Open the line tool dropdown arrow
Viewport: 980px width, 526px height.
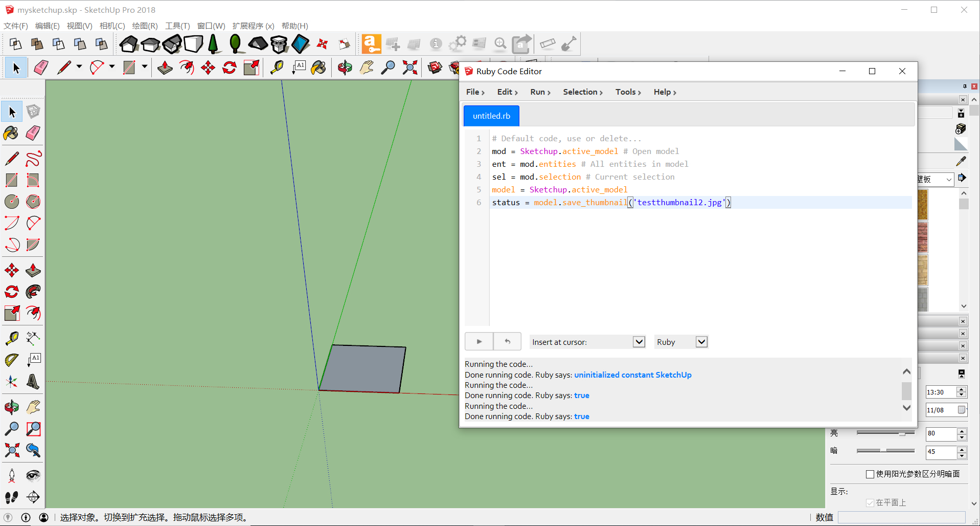pos(79,67)
